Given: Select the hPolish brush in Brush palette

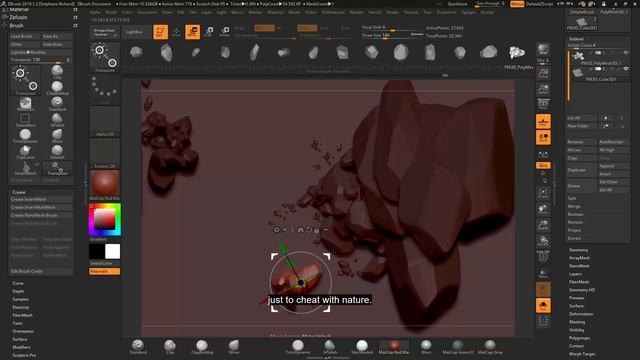Looking at the screenshot, I should [57, 120].
